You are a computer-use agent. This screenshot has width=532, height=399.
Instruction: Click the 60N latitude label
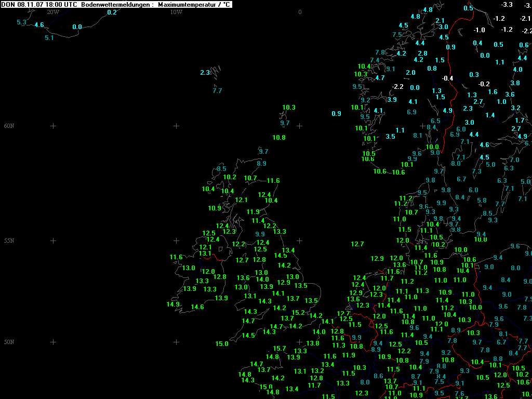(9, 126)
